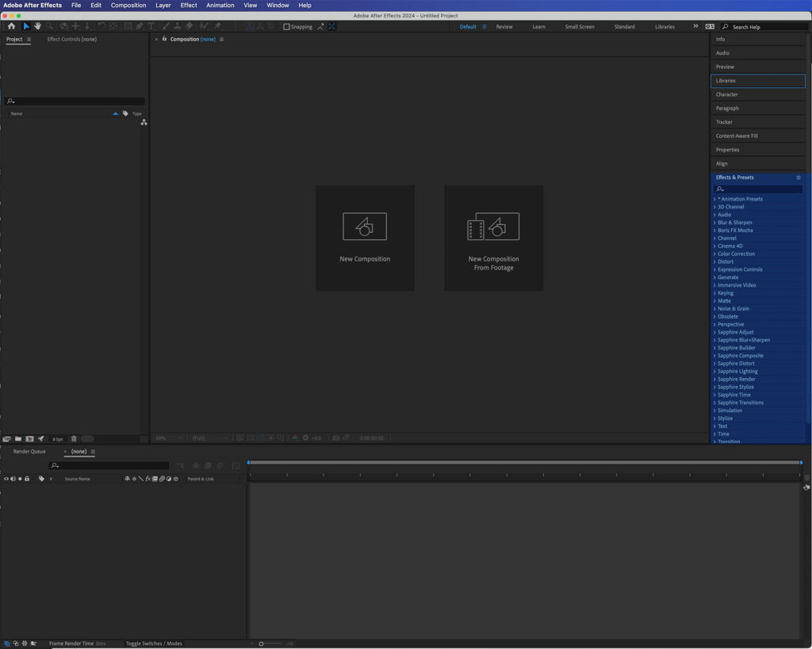Image resolution: width=812 pixels, height=649 pixels.
Task: Open the Composition menu in menu bar
Action: tap(128, 6)
